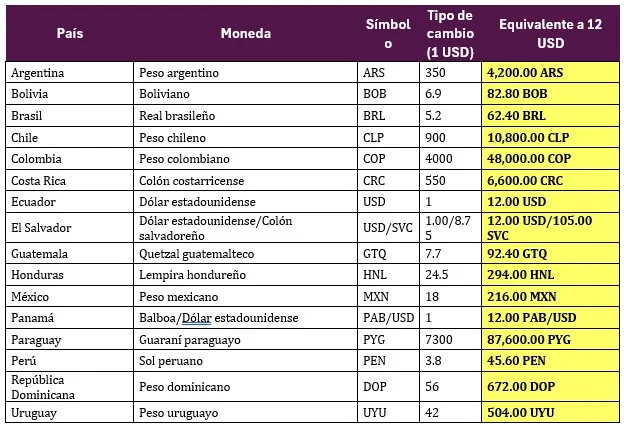The image size is (624, 424).
Task: Select the Moneda header cell
Action: [x=245, y=33]
